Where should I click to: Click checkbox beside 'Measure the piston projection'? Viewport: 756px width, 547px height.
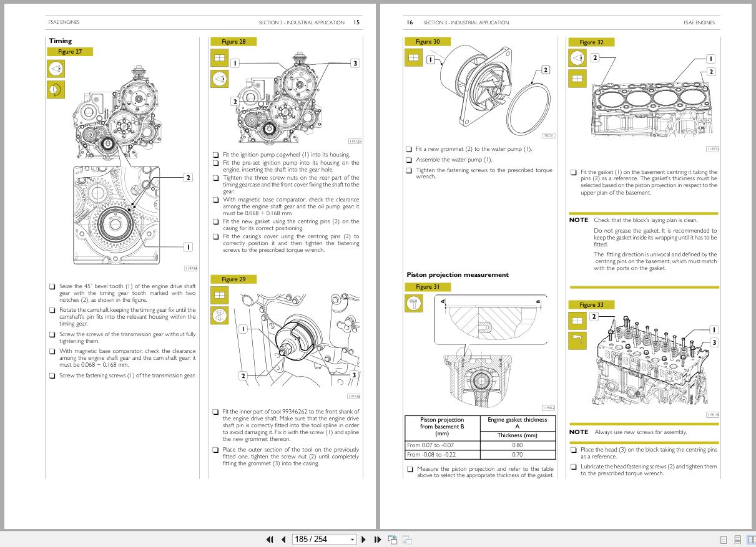tap(410, 469)
